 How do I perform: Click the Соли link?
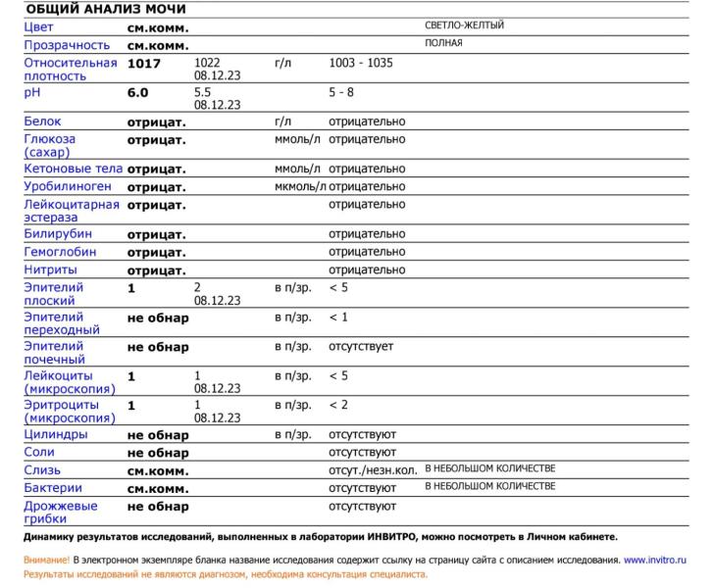click(39, 452)
